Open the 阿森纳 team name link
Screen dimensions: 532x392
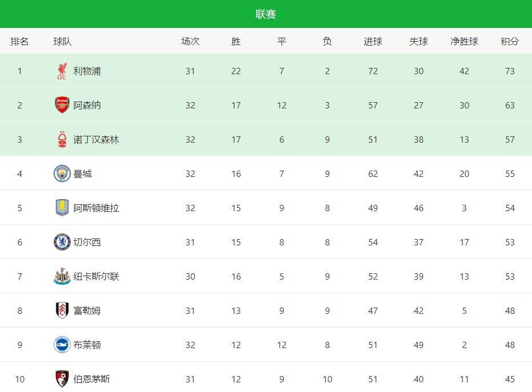tap(87, 106)
